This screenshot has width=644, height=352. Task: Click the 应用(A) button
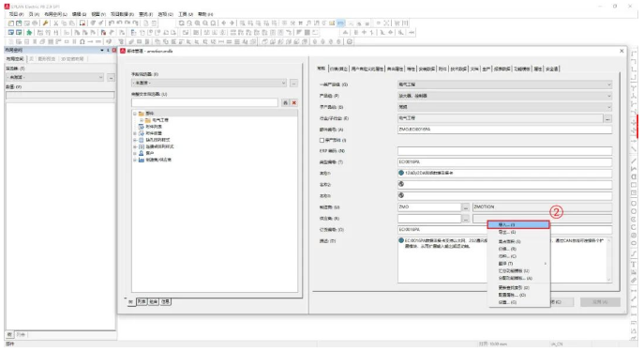600,302
